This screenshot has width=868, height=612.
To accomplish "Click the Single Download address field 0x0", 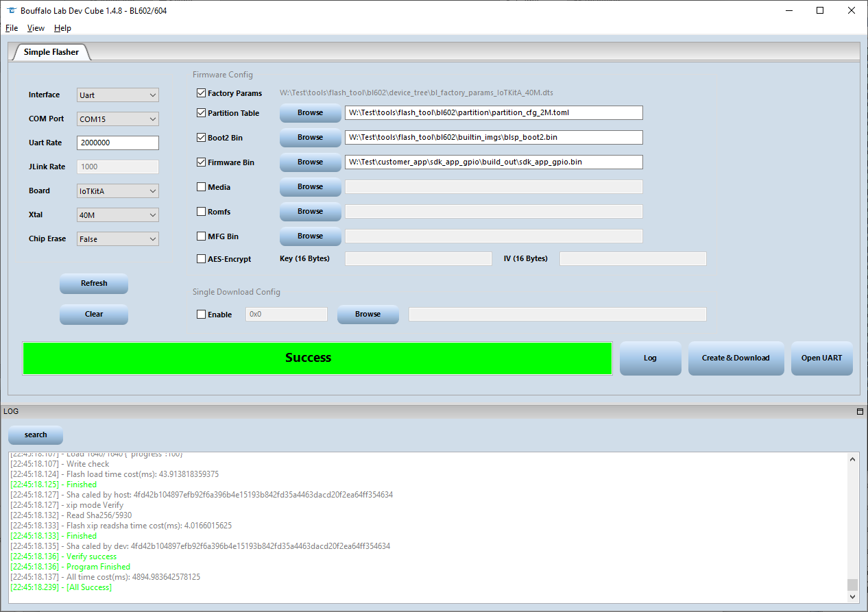I will point(287,315).
